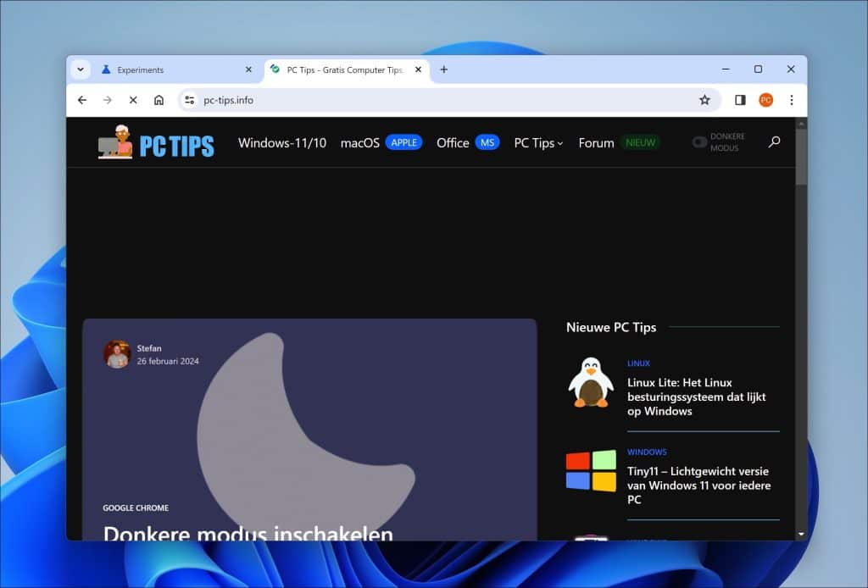This screenshot has width=868, height=588.
Task: Open the Linux Lite article link
Action: pyautogui.click(x=697, y=397)
